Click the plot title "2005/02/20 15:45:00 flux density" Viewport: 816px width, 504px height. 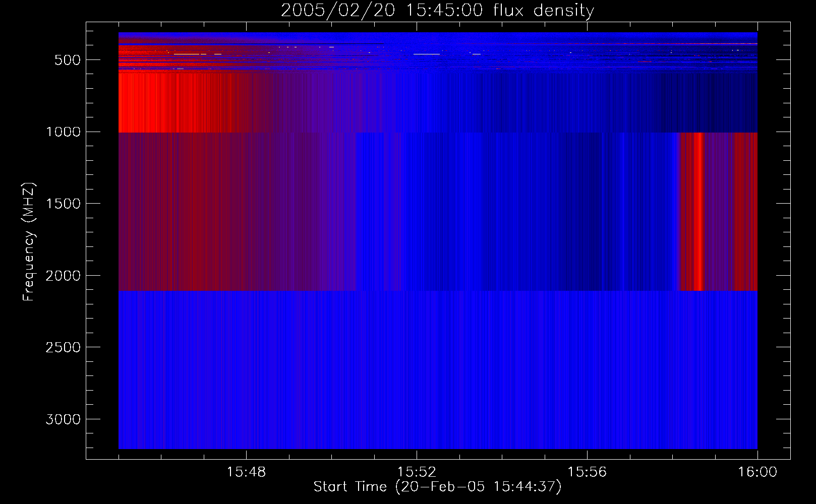click(437, 11)
